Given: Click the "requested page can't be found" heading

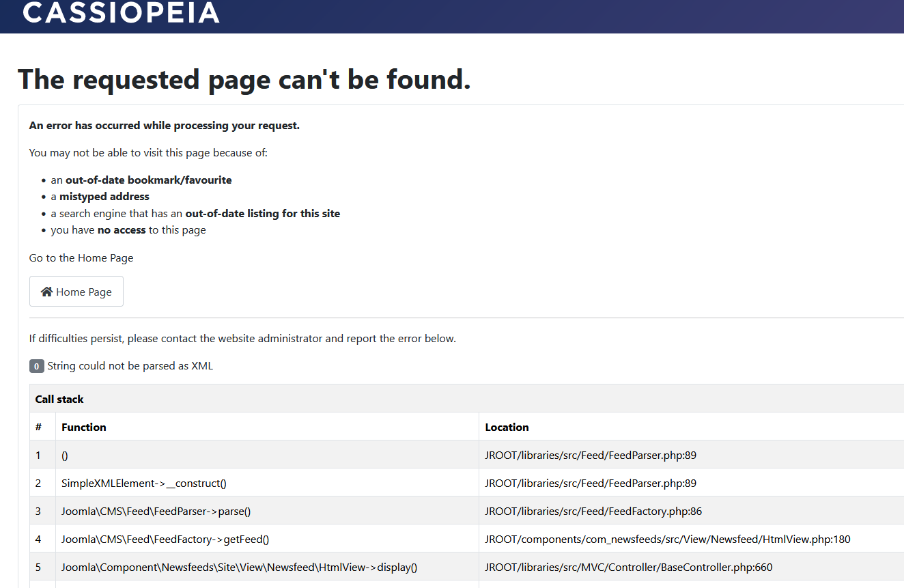Looking at the screenshot, I should [x=244, y=79].
